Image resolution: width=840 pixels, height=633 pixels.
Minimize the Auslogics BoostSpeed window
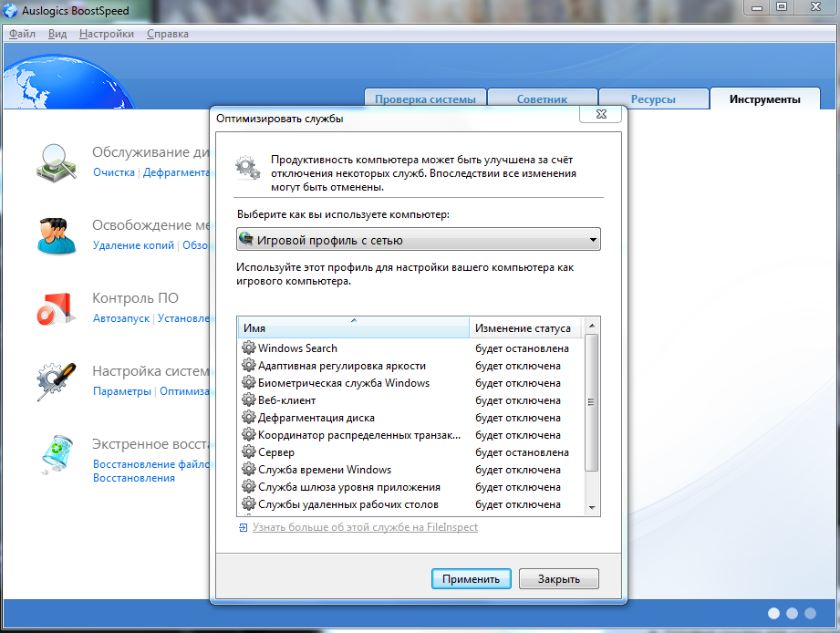(756, 7)
